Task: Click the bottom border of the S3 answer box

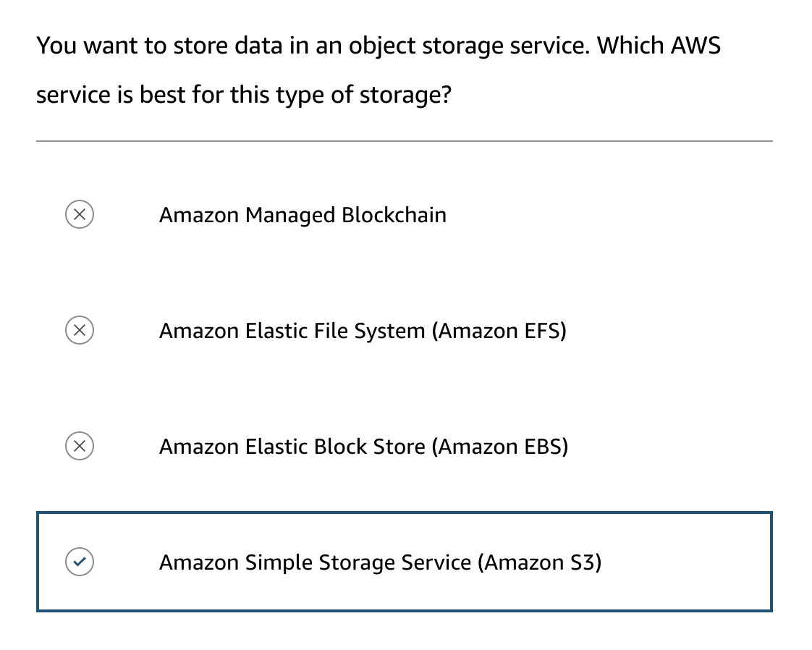Action: [404, 610]
